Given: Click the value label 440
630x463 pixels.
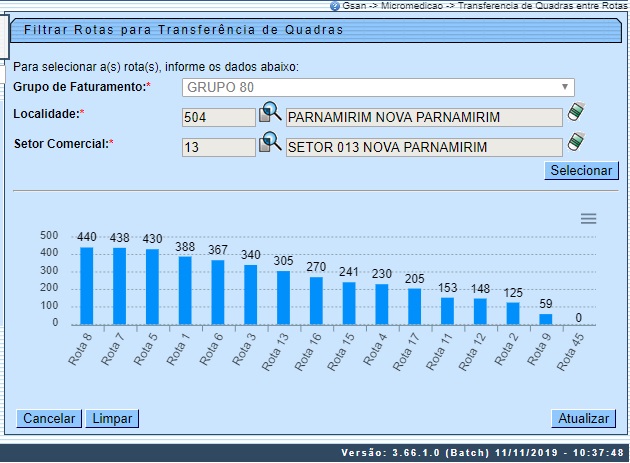Looking at the screenshot, I should pos(87,237).
